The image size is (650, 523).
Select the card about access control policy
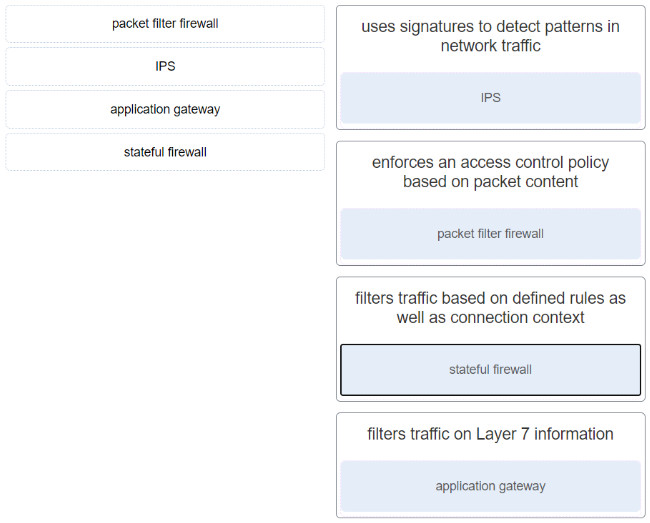tap(491, 203)
